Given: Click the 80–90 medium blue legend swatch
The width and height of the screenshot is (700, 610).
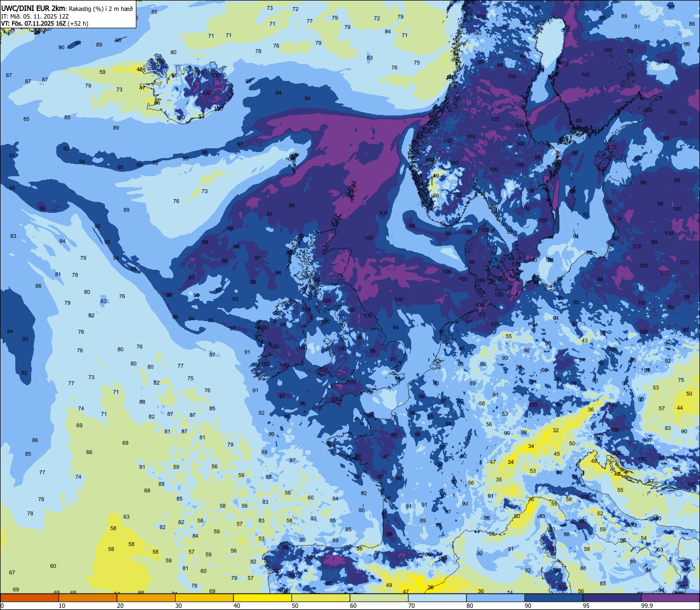Looking at the screenshot, I should tap(495, 598).
